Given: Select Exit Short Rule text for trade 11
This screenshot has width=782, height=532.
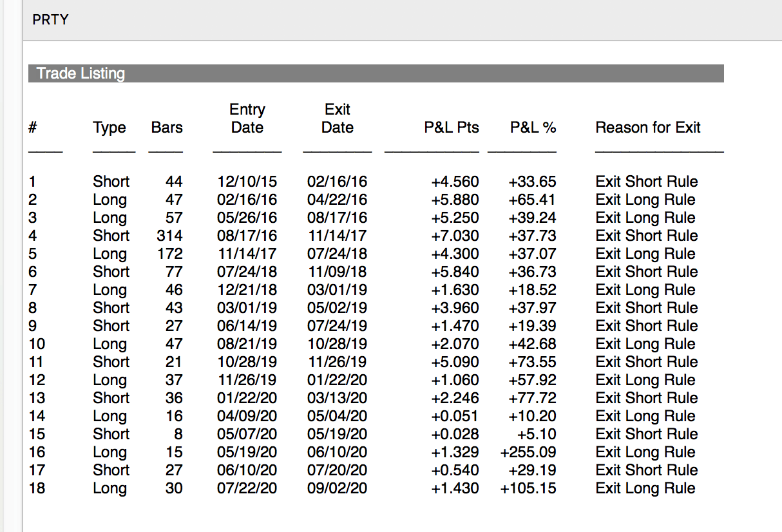Looking at the screenshot, I should coord(647,362).
